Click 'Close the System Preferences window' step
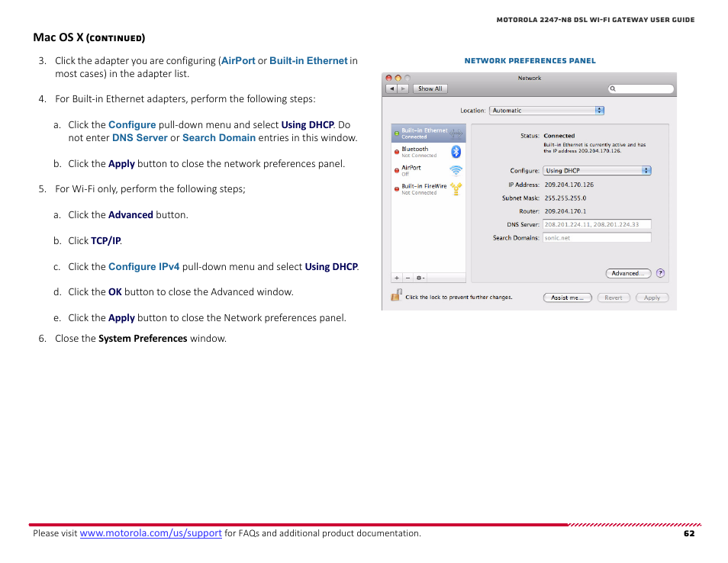This screenshot has height=563, width=728. point(140,339)
